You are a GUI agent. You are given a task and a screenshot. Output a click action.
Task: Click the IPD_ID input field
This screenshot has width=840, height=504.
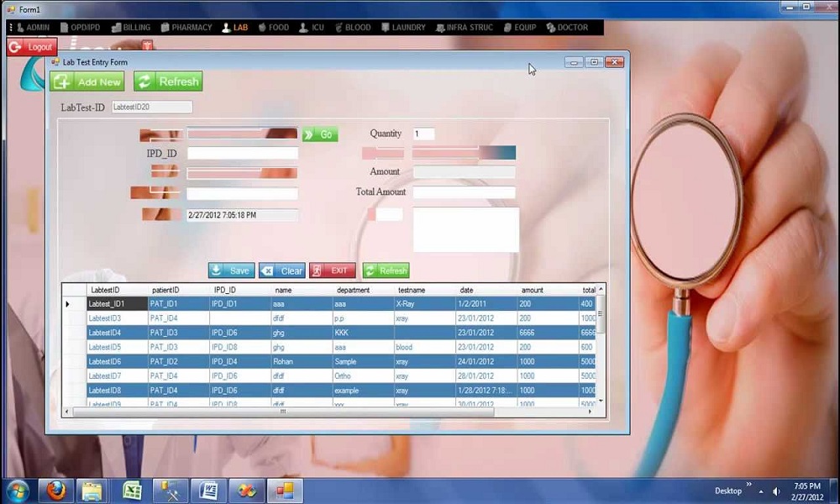pyautogui.click(x=242, y=154)
